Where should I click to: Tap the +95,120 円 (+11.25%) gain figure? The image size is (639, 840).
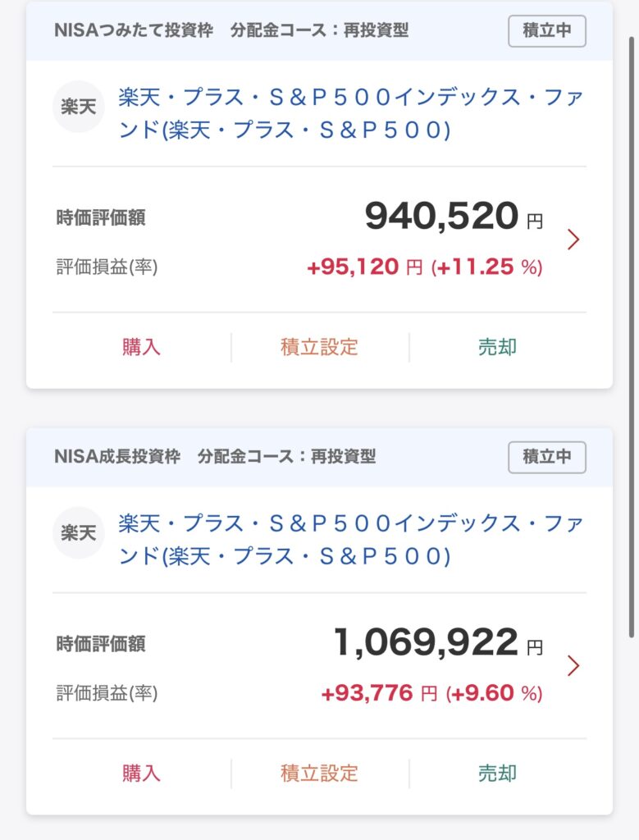pyautogui.click(x=425, y=267)
